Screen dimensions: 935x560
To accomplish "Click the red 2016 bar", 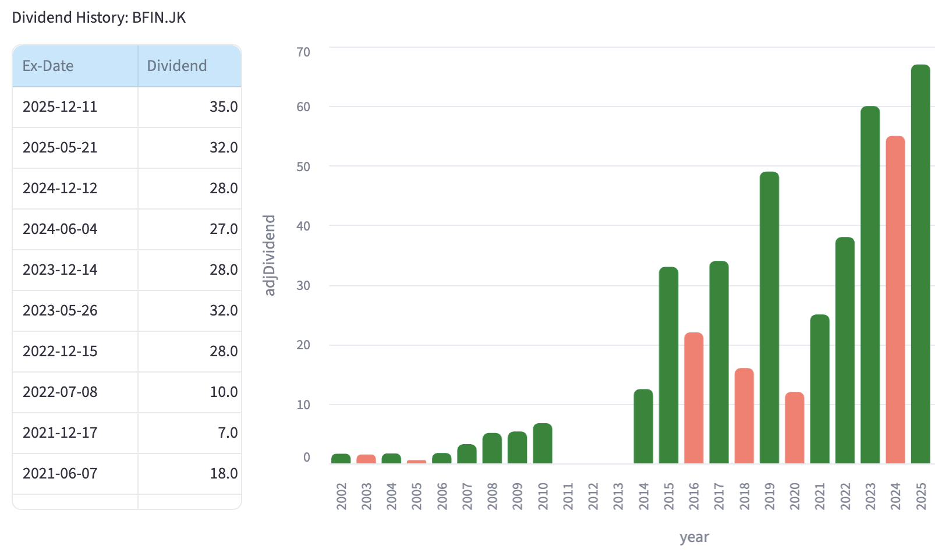I will pyautogui.click(x=693, y=398).
